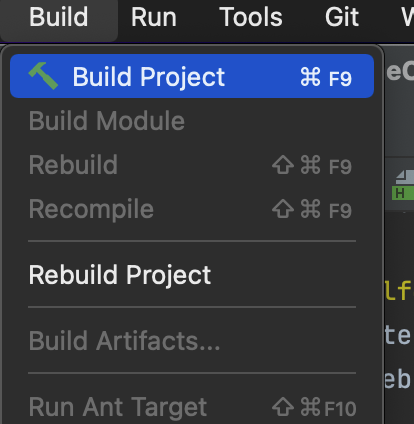Choose Rebuild Project menu entry

[x=192, y=275]
